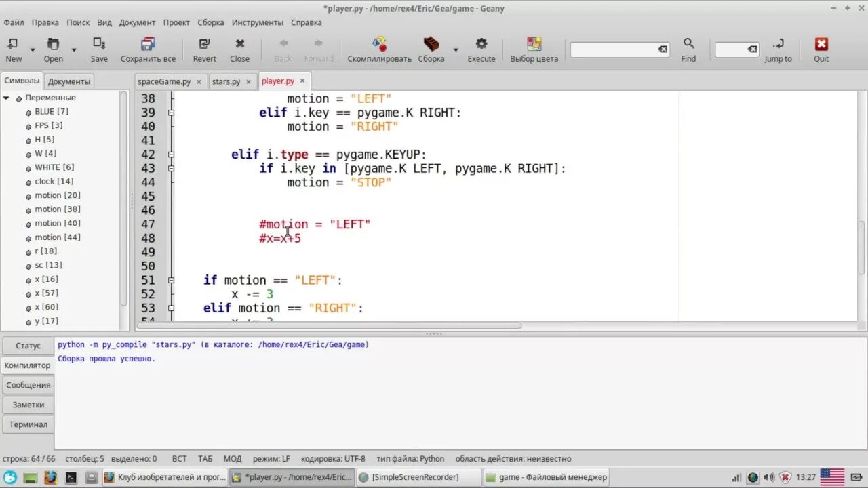Click the editor horizontal scrollbar
The height and width of the screenshot is (488, 868).
[x=329, y=325]
